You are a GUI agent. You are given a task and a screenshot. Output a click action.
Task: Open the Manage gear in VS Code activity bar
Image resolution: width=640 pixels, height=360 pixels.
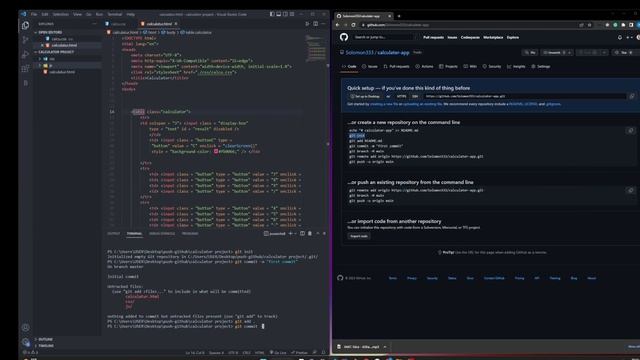click(x=25, y=342)
